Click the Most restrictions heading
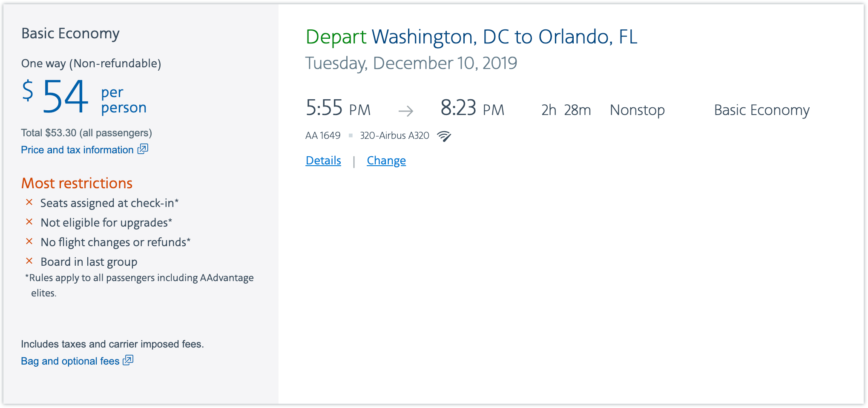Screen dimensions: 868x408 pyautogui.click(x=77, y=183)
